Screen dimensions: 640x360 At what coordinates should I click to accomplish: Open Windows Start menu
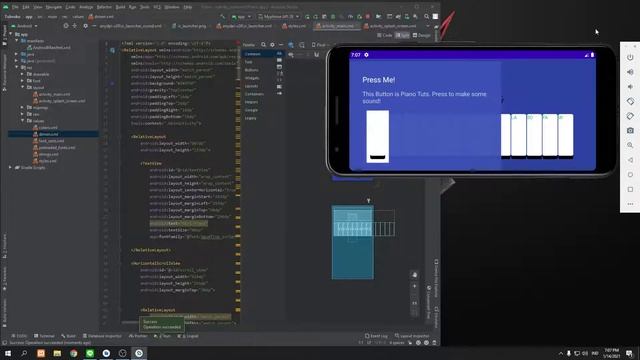coord(8,353)
